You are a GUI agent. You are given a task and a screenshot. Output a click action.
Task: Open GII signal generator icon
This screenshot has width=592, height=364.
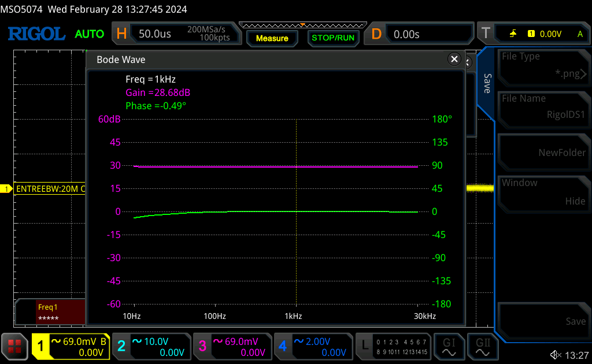483,347
